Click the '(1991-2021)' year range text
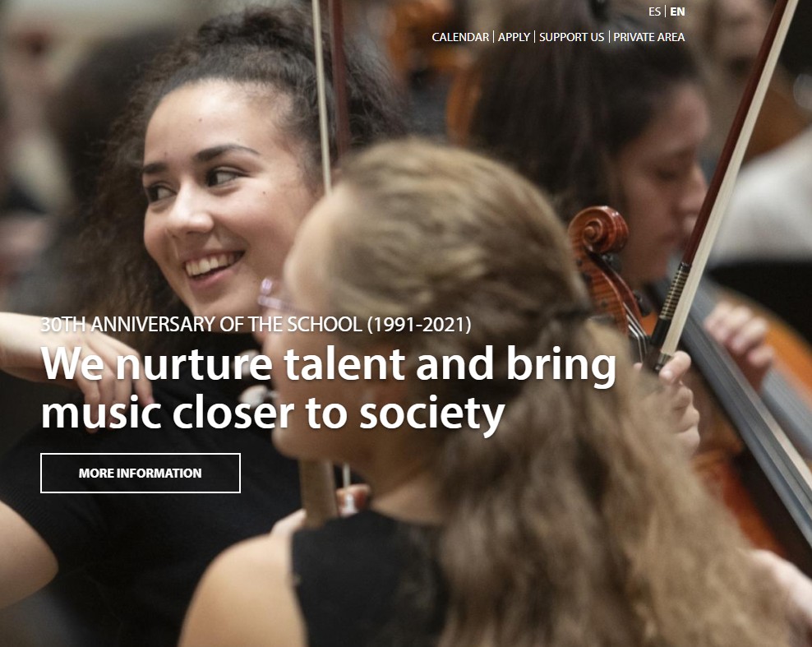The width and height of the screenshot is (812, 647). click(x=419, y=324)
